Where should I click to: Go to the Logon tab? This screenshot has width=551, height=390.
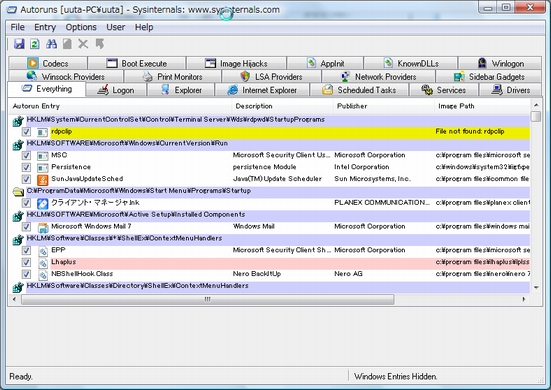click(x=116, y=90)
